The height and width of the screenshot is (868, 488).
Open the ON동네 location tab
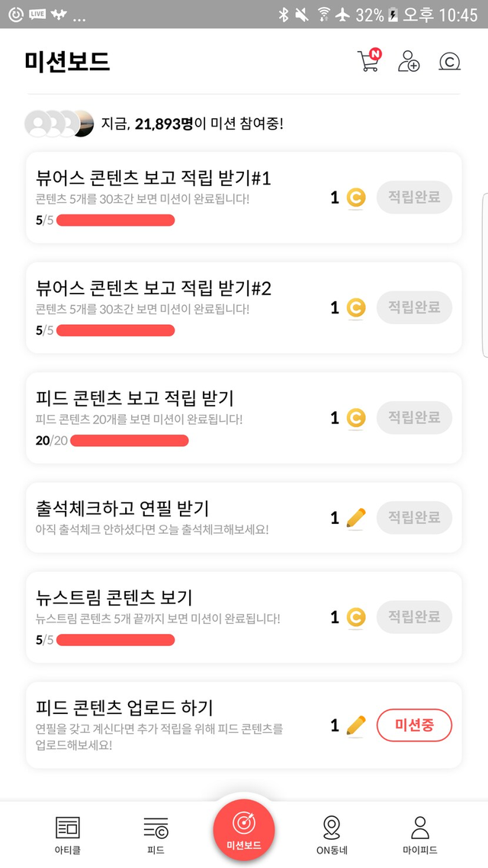click(x=332, y=834)
